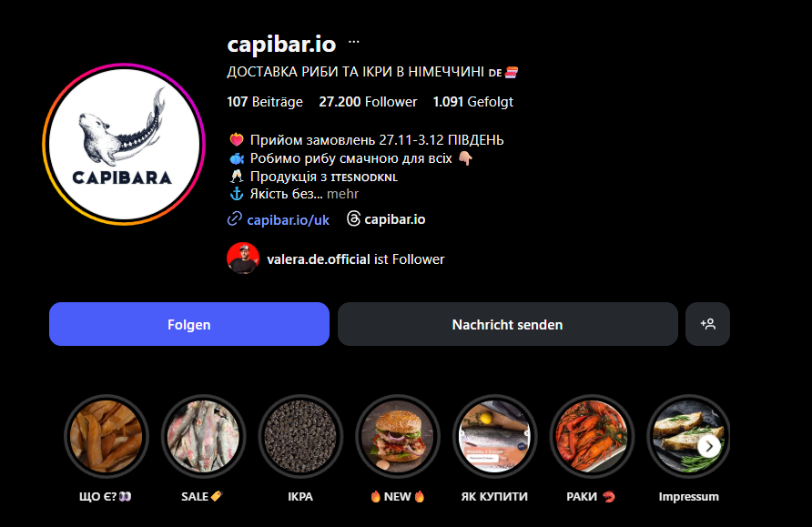Open the РАКИ crayfish highlight
The image size is (812, 527).
pos(592,436)
